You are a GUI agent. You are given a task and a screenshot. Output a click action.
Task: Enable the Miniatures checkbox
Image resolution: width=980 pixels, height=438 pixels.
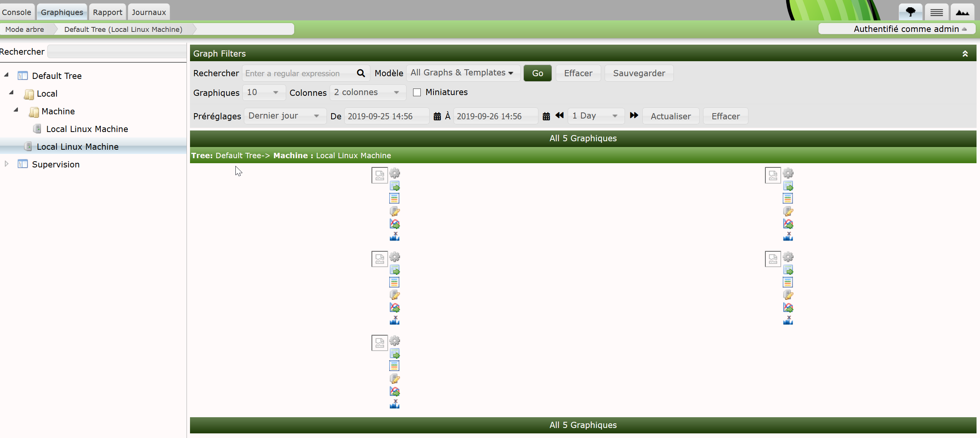pyautogui.click(x=417, y=92)
